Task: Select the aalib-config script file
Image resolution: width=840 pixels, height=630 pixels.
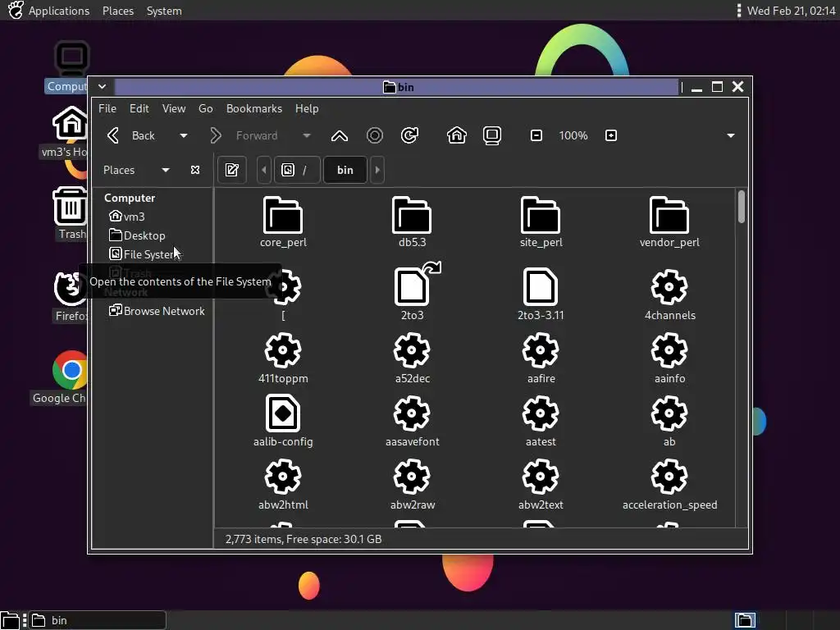Action: (283, 421)
